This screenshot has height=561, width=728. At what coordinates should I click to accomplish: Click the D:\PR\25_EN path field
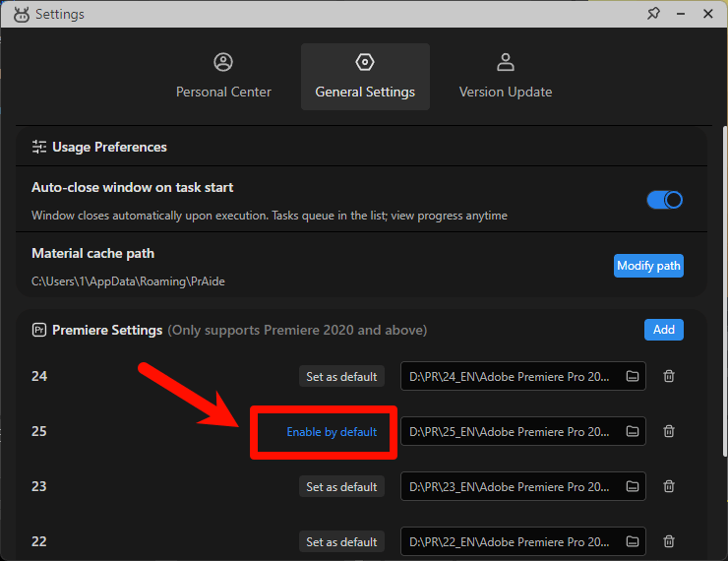[522, 431]
